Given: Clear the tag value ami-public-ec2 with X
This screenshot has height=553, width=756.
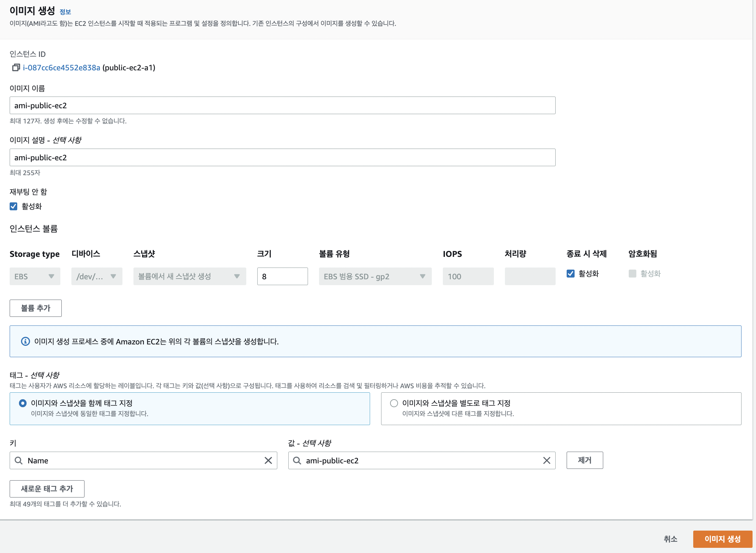Looking at the screenshot, I should coord(546,461).
